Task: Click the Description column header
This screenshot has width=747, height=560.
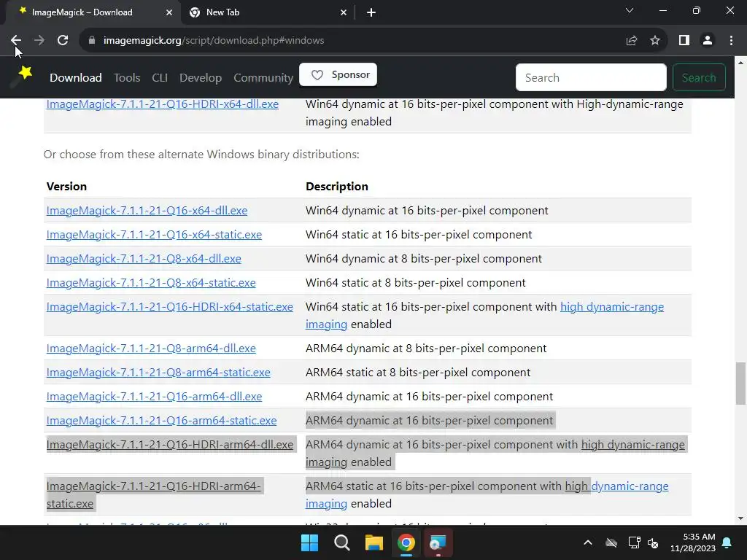Action: (337, 186)
